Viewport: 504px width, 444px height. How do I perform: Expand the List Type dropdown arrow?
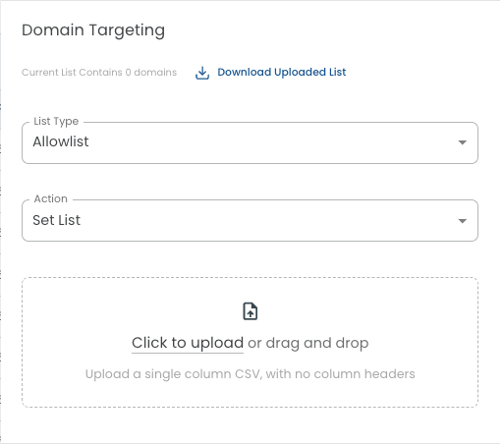(x=462, y=142)
